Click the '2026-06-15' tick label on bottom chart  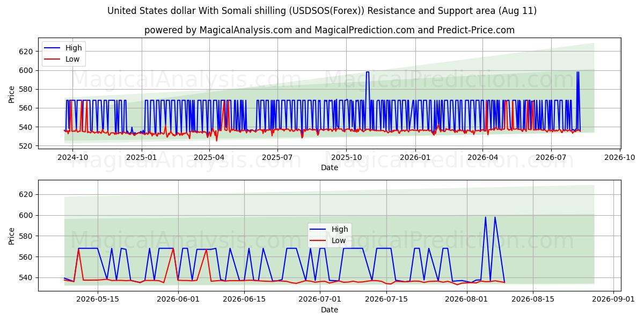pyautogui.click(x=244, y=299)
